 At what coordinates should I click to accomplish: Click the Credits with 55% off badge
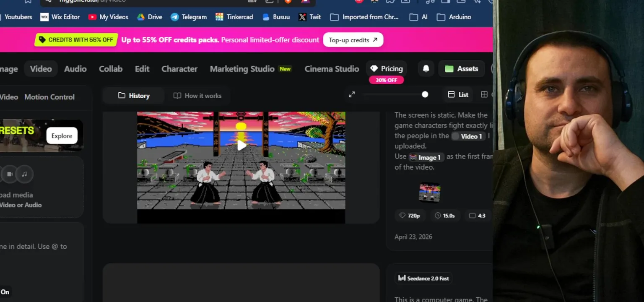coord(76,40)
